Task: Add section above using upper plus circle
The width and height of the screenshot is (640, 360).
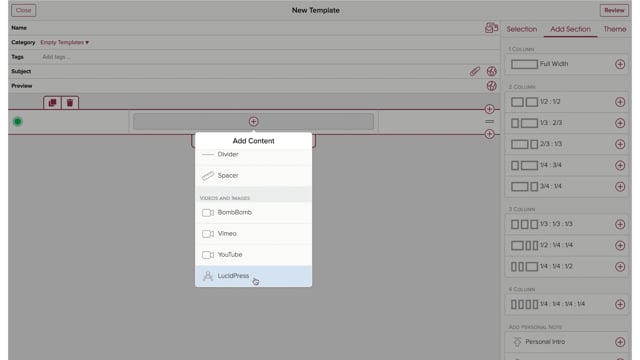Action: coord(489,109)
